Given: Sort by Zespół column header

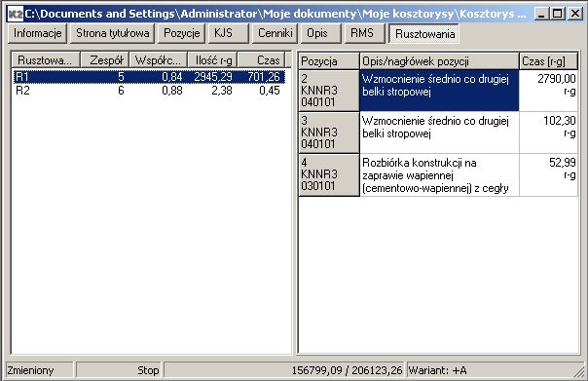Looking at the screenshot, I should coord(104,60).
